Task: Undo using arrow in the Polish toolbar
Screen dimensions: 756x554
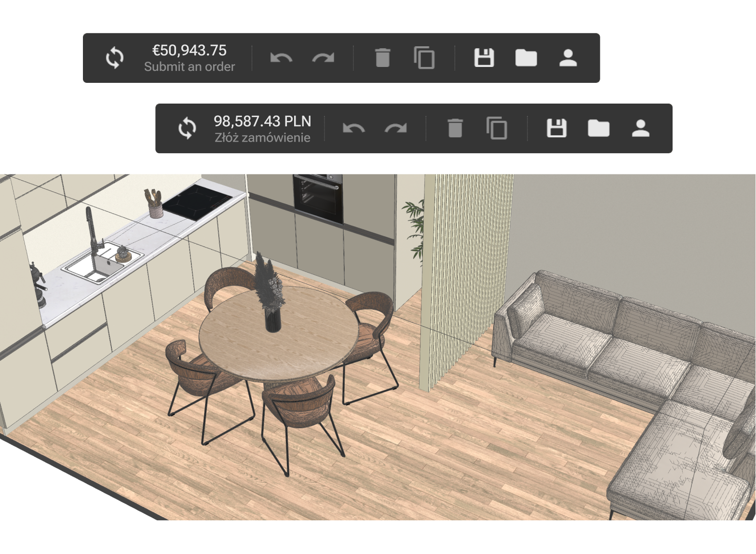Action: click(353, 129)
